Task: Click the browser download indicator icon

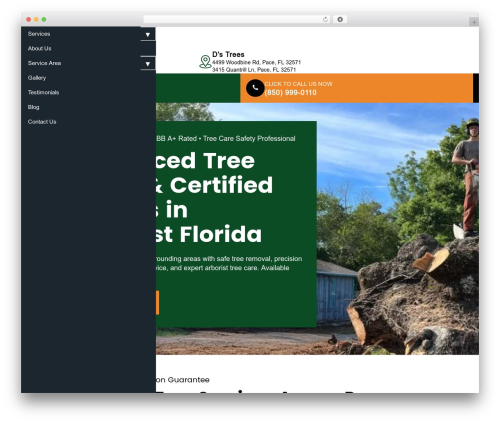Action: pyautogui.click(x=340, y=20)
